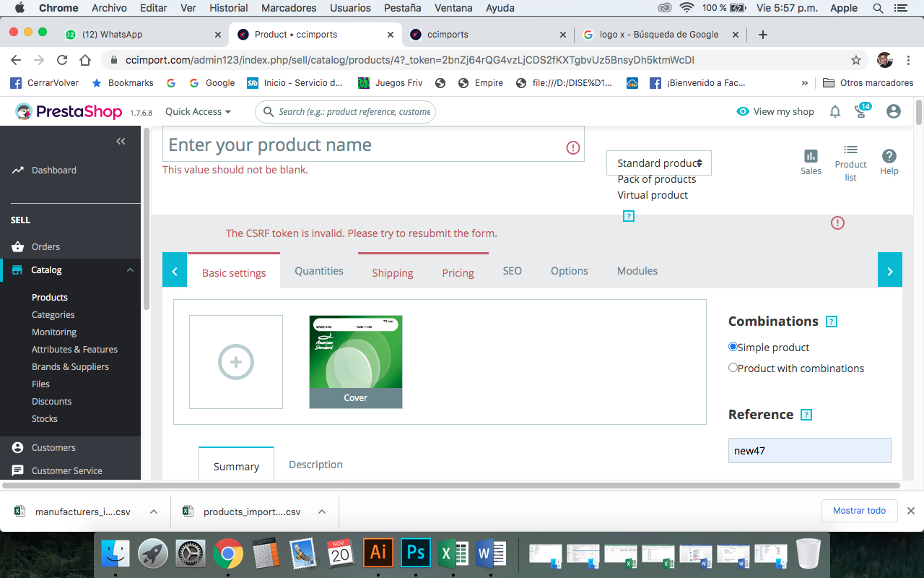
Task: Switch to the WhatsApp browser tab
Action: 143,35
